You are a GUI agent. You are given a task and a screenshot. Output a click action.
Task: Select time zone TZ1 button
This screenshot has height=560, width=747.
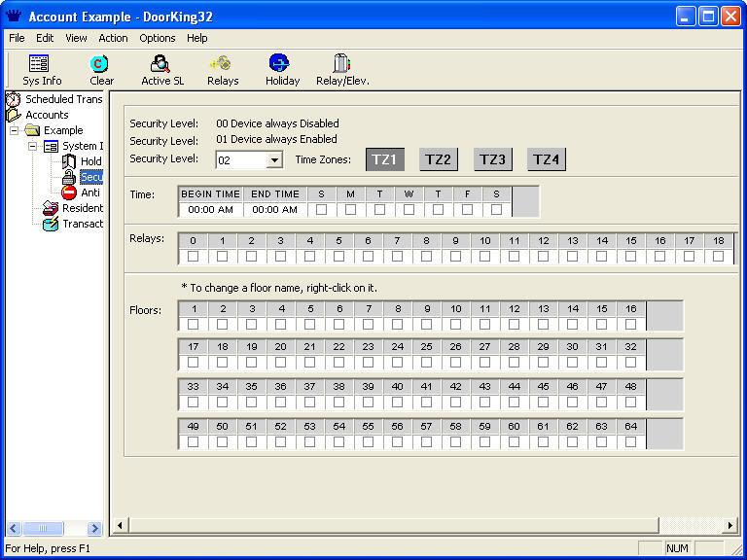click(385, 159)
